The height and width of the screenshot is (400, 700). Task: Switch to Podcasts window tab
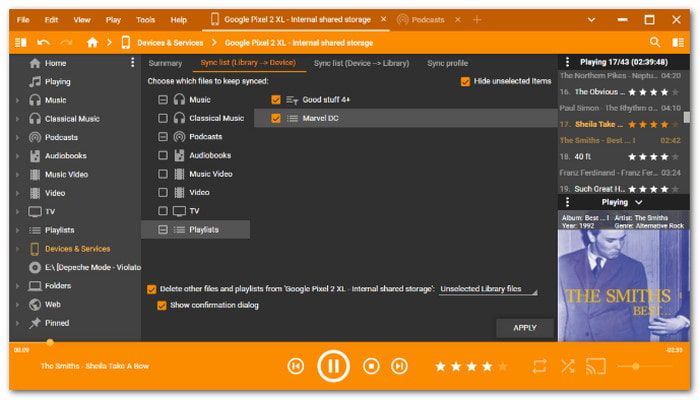(x=421, y=20)
